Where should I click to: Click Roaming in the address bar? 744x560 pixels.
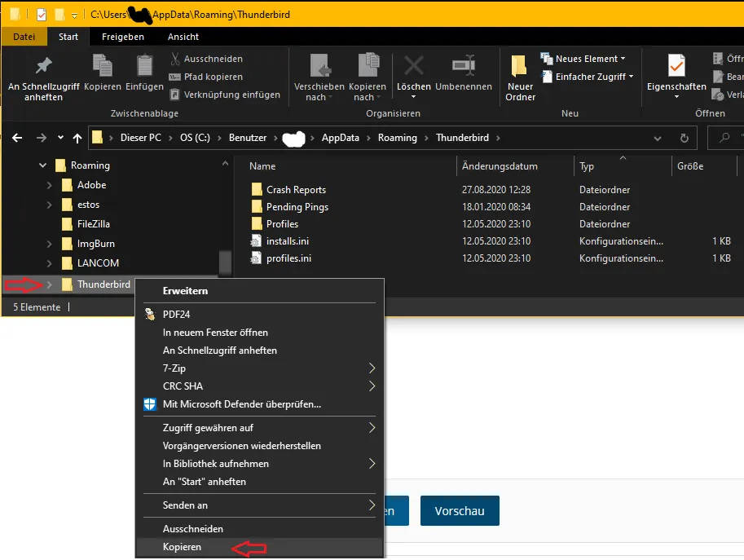(x=398, y=138)
